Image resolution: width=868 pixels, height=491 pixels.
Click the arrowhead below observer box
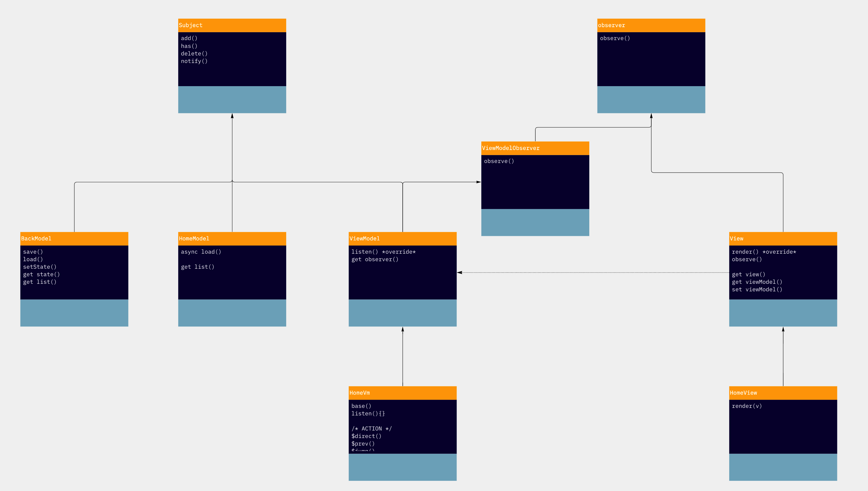pos(651,116)
